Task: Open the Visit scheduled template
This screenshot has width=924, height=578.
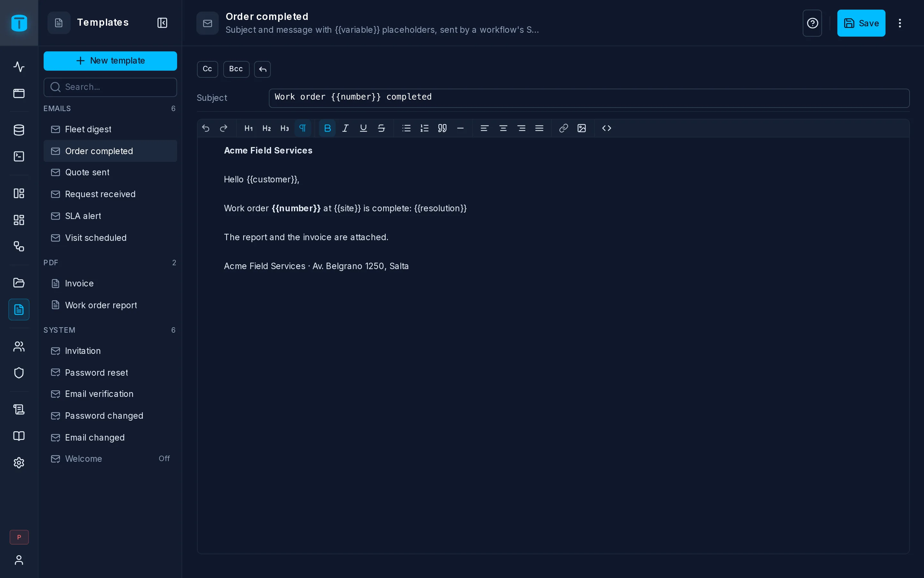Action: tap(110, 238)
